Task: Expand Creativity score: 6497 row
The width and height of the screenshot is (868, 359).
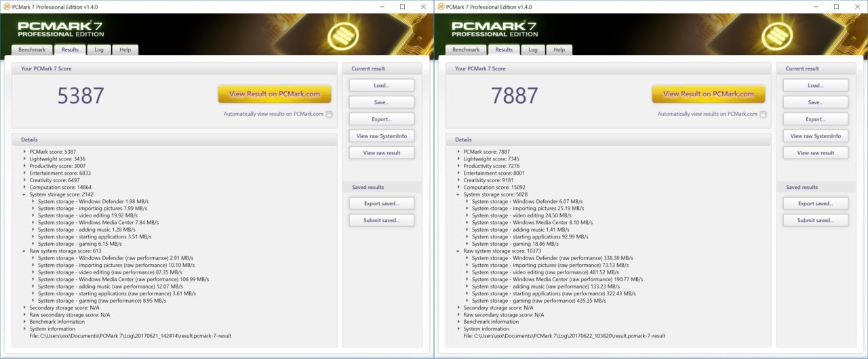Action: [x=24, y=180]
